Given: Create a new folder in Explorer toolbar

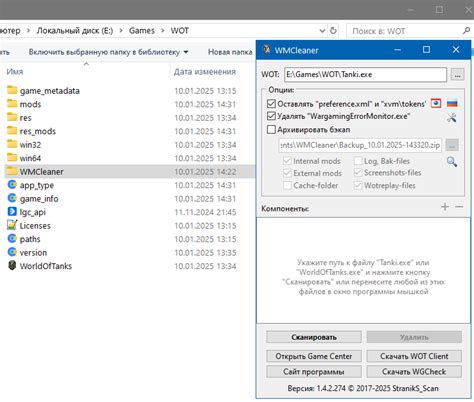Looking at the screenshot, I should tap(230, 52).
